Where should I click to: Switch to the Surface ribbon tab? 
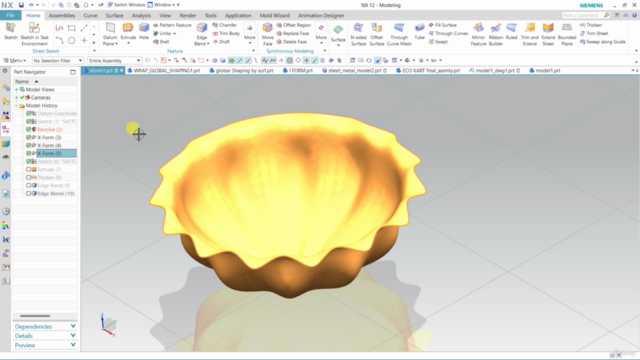click(x=114, y=16)
